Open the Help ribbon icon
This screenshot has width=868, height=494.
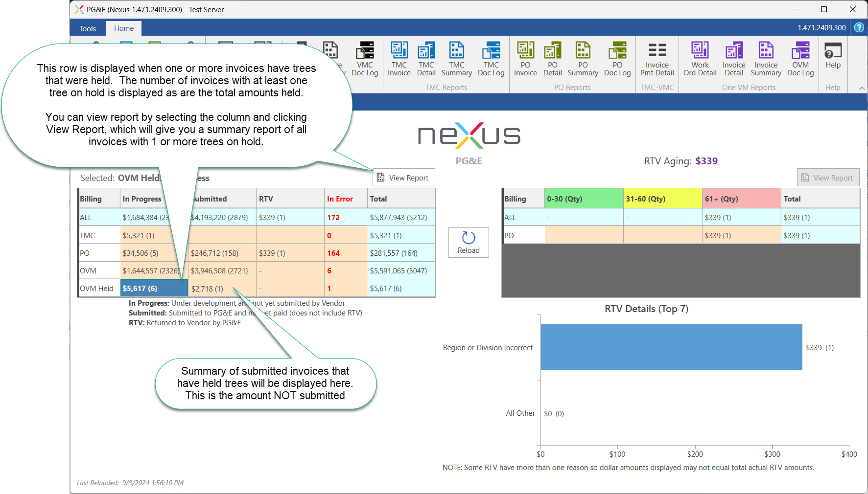[833, 55]
